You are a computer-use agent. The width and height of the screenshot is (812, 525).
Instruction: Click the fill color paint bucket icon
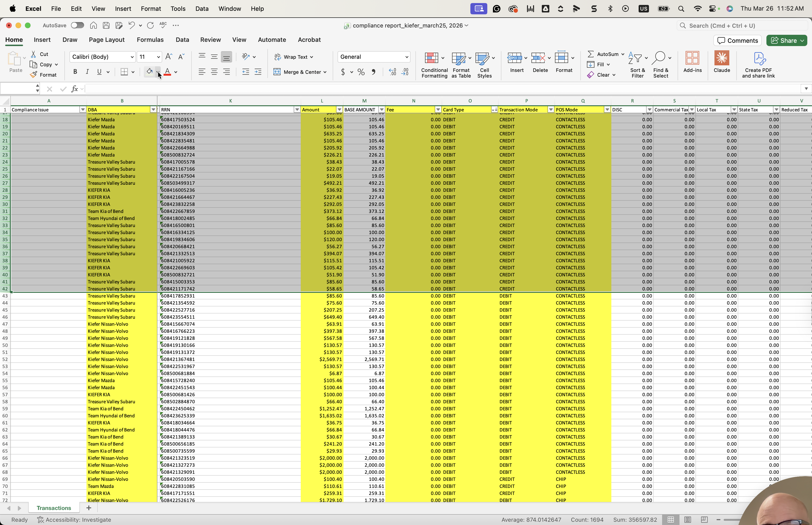tap(149, 72)
